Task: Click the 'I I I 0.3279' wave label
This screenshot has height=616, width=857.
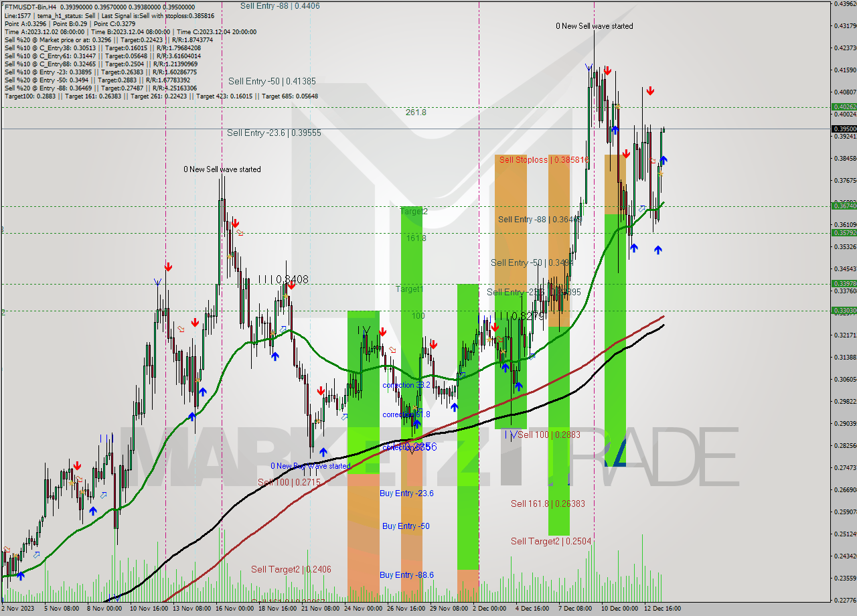Action: [519, 315]
